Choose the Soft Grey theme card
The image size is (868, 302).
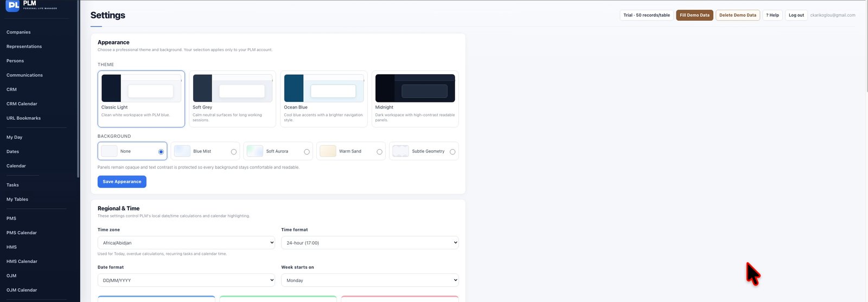point(232,99)
